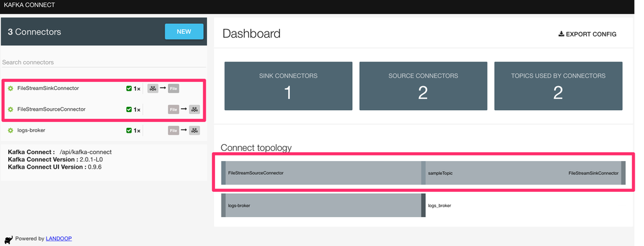Click the TOPICS USED BY CONNECTORS card
The width and height of the screenshot is (644, 246).
[x=558, y=86]
